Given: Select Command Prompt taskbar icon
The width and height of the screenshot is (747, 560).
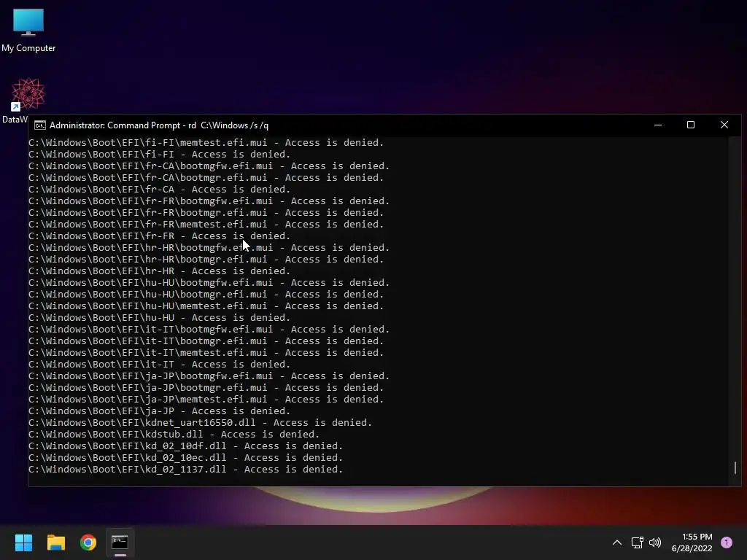Looking at the screenshot, I should 120,542.
